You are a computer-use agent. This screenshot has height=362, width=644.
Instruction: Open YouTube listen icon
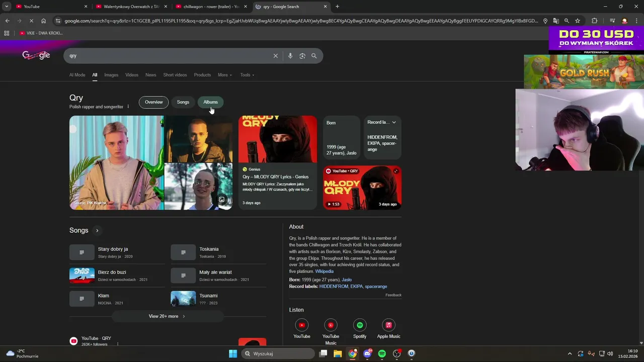pos(302,325)
